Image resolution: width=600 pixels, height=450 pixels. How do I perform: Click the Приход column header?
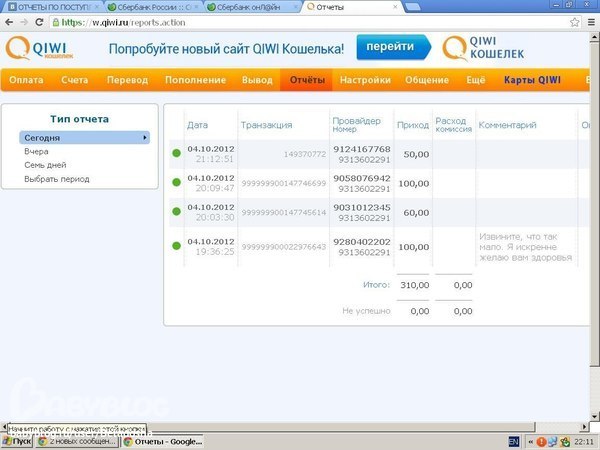pos(413,125)
